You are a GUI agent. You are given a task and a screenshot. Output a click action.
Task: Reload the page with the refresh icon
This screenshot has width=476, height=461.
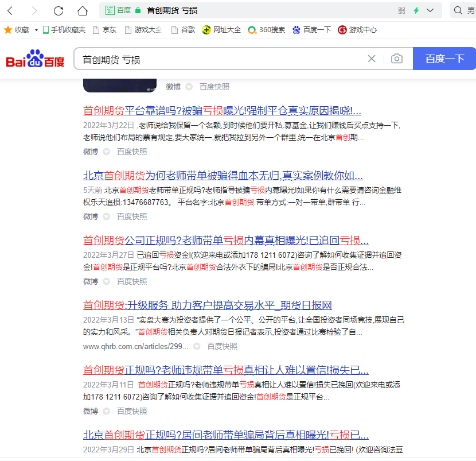tap(58, 11)
